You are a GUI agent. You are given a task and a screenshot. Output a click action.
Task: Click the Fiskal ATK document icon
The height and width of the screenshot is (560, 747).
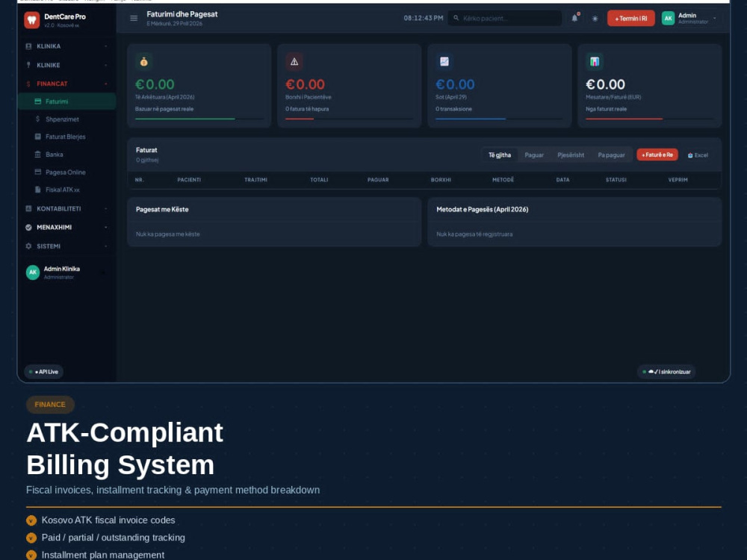37,190
